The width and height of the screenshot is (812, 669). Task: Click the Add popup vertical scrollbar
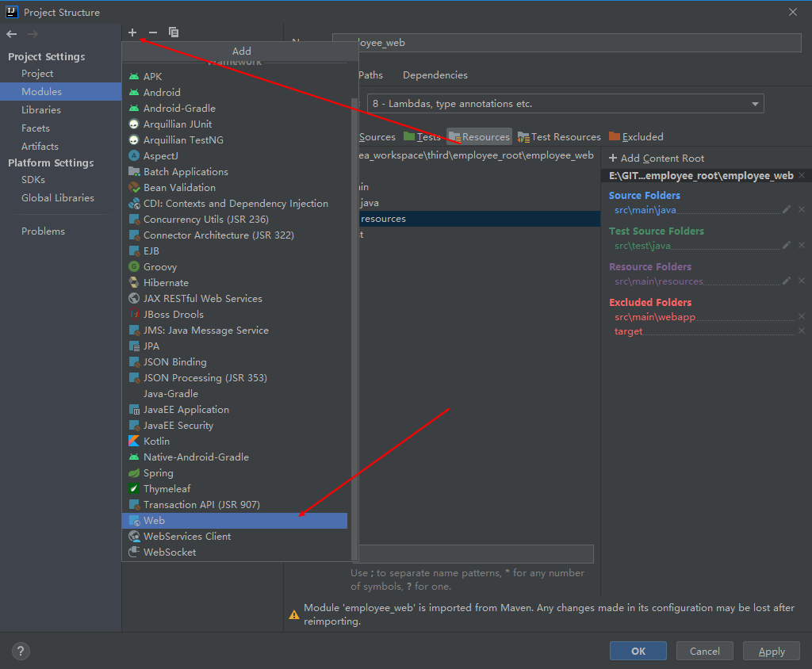(x=354, y=329)
